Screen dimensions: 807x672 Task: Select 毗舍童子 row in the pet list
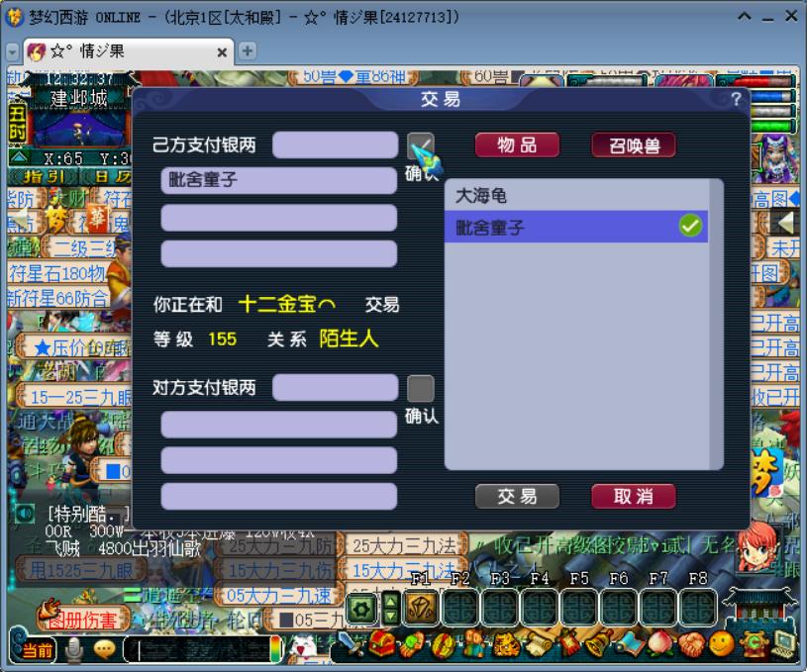[x=576, y=226]
